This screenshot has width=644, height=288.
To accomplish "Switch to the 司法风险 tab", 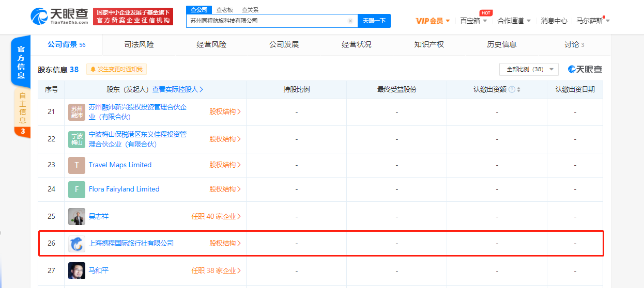I will [139, 45].
